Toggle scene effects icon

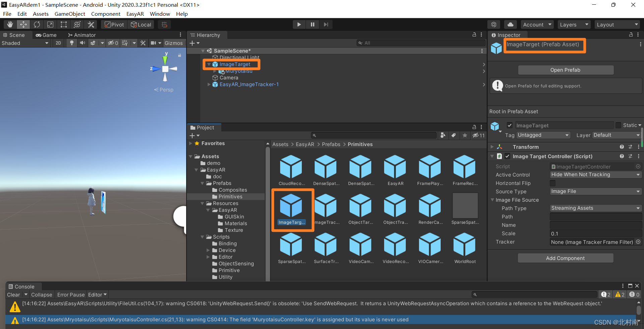tap(93, 43)
